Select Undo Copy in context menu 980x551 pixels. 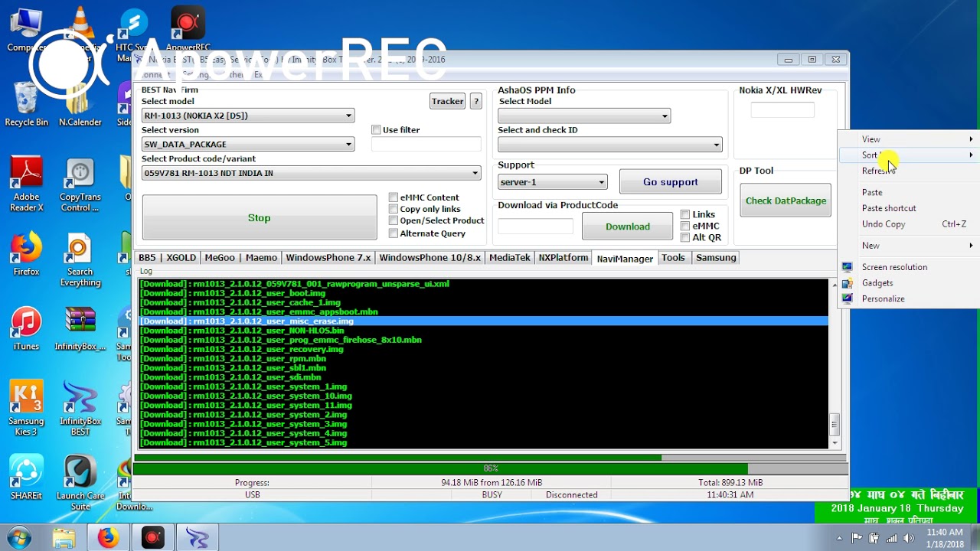click(x=909, y=224)
